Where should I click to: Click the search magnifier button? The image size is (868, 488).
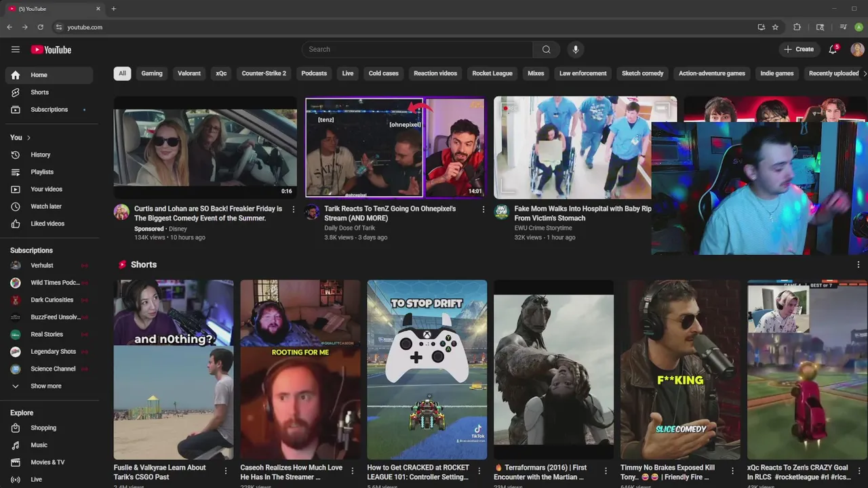coord(546,49)
